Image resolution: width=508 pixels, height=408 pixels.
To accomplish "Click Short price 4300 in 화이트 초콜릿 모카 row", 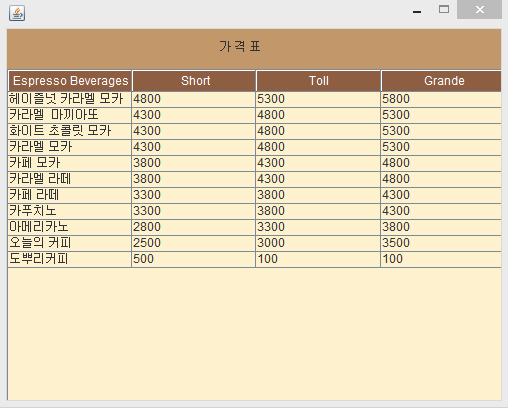I will coord(194,131).
